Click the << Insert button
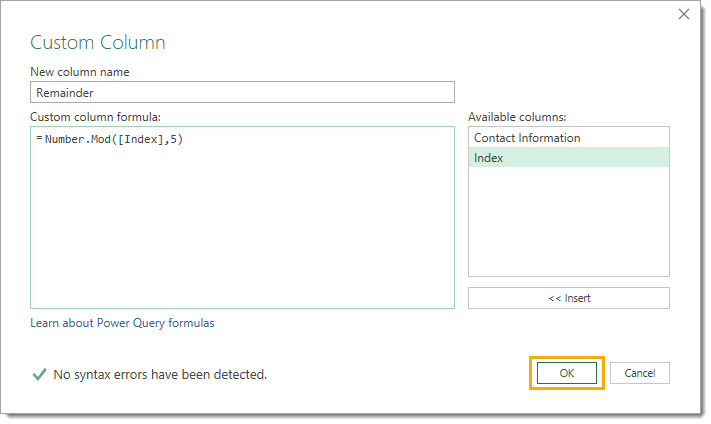The image size is (711, 424). [x=569, y=298]
